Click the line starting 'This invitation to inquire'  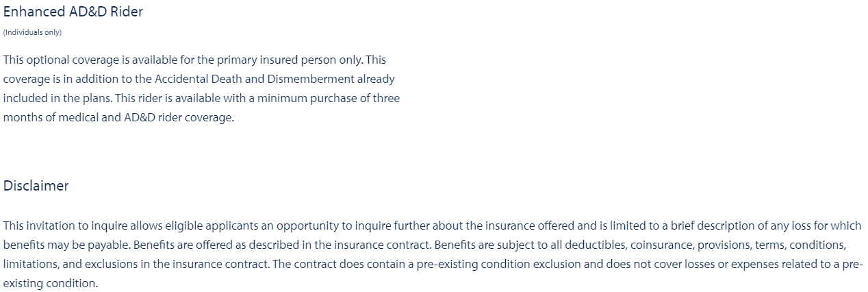click(x=432, y=226)
